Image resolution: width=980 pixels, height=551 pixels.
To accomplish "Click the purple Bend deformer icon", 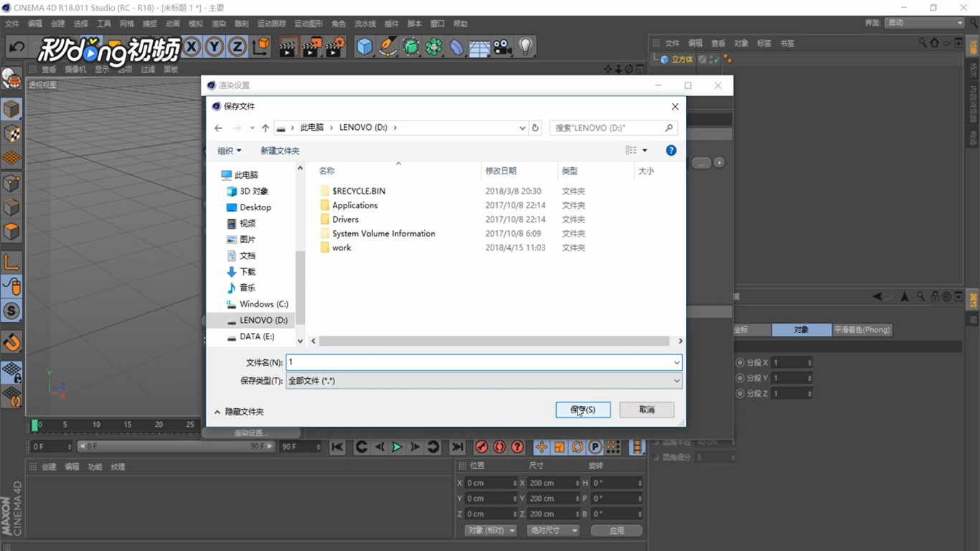I will click(457, 47).
